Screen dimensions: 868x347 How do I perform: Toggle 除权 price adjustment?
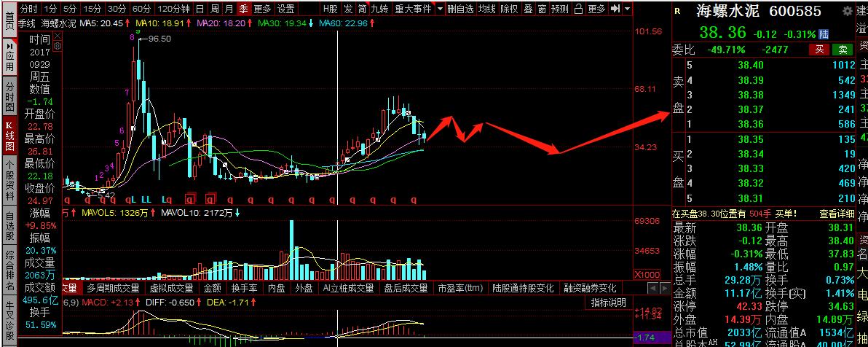point(509,9)
